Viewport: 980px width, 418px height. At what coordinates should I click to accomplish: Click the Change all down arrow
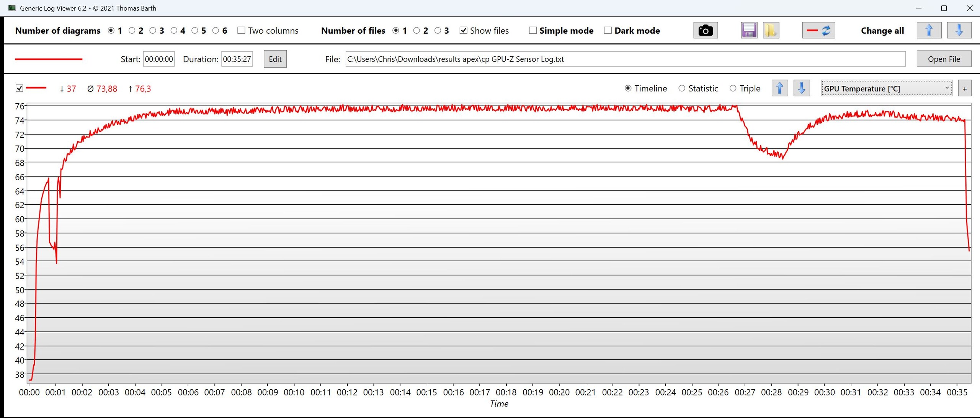tap(959, 30)
